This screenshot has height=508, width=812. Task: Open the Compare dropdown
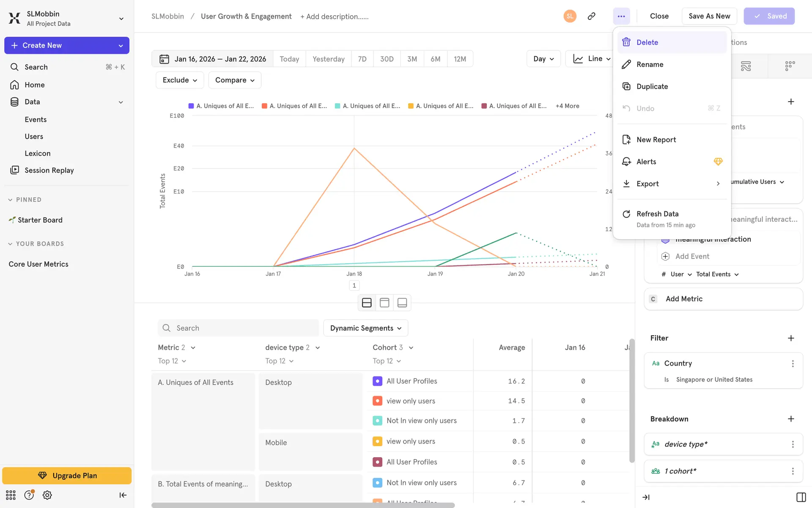235,80
